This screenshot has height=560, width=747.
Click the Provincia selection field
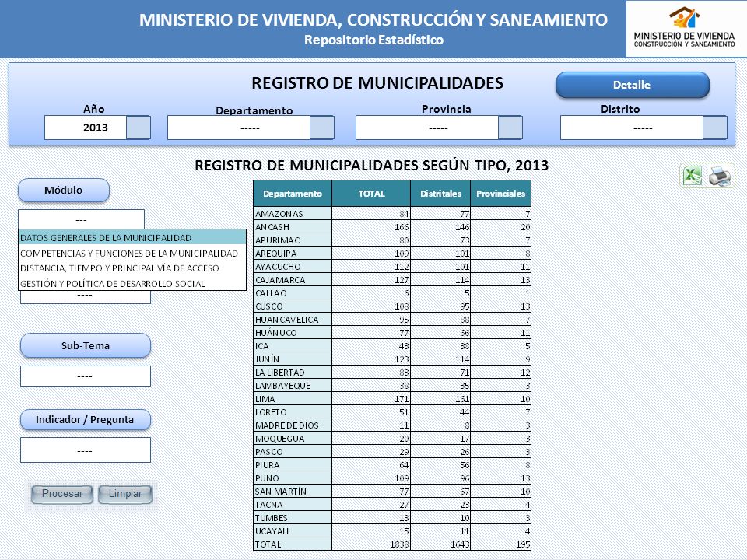click(x=427, y=128)
